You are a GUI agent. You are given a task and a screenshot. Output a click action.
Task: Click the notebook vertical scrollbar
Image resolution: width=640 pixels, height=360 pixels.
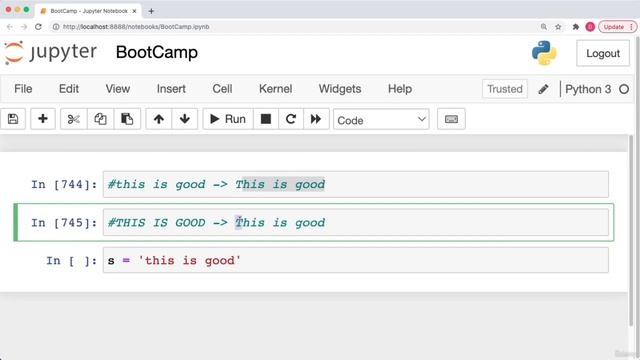[x=631, y=231]
